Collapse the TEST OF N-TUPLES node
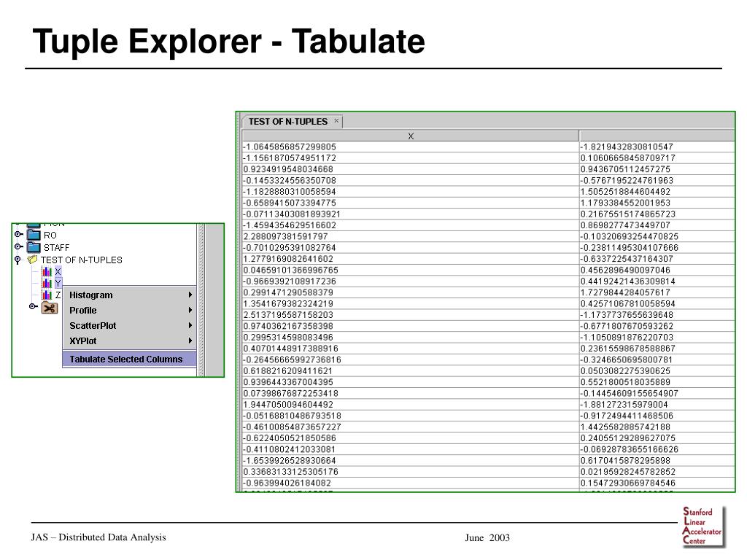 pyautogui.click(x=18, y=260)
